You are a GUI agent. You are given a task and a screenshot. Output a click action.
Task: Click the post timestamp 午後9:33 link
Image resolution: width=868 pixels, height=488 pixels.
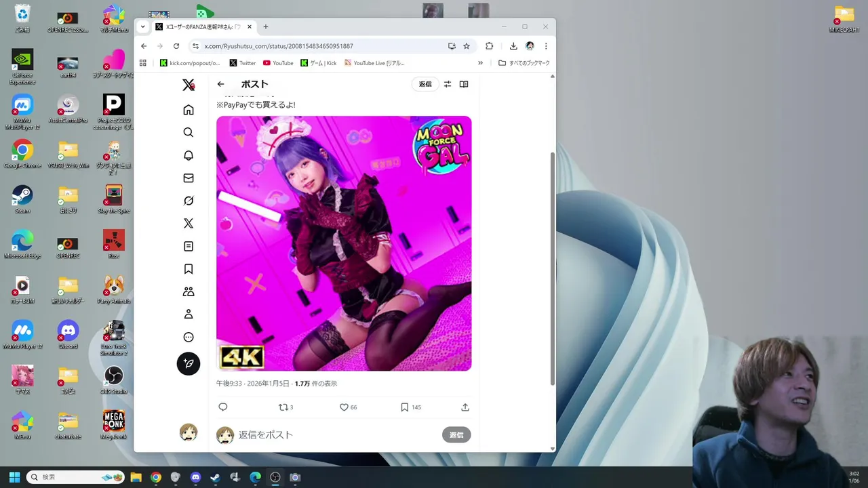(252, 384)
